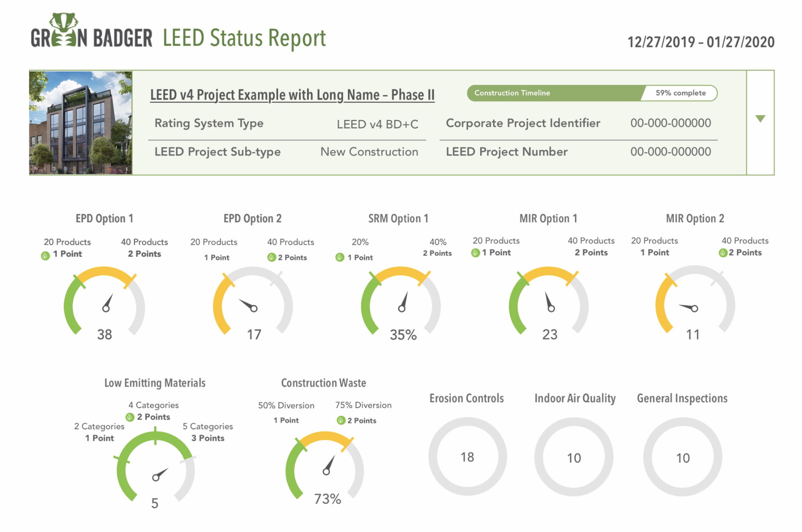Viewport: 802px width, 532px height.
Task: Click the leaf badge beside SRM Option 1 '1 Point'
Action: tap(340, 257)
